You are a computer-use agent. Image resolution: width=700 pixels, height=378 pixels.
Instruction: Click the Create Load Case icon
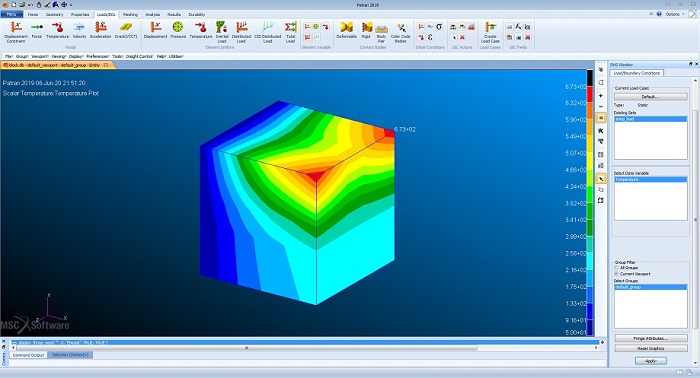490,32
